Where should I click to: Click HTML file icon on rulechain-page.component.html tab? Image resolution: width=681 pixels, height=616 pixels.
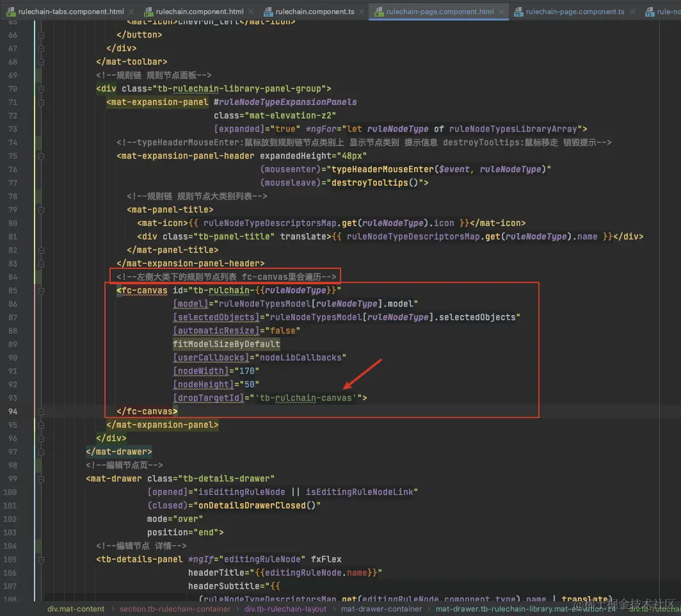point(379,12)
